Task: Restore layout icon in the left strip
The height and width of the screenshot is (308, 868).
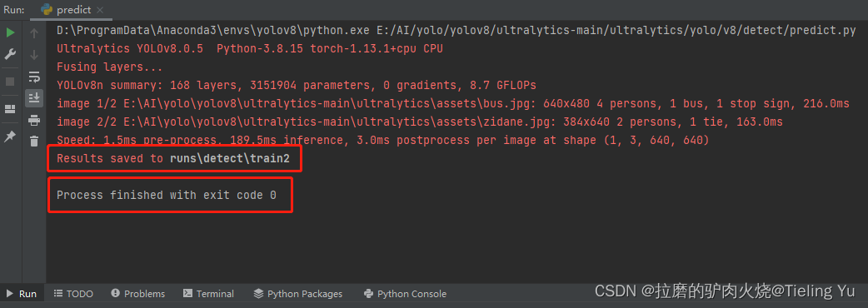Action: coord(10,109)
